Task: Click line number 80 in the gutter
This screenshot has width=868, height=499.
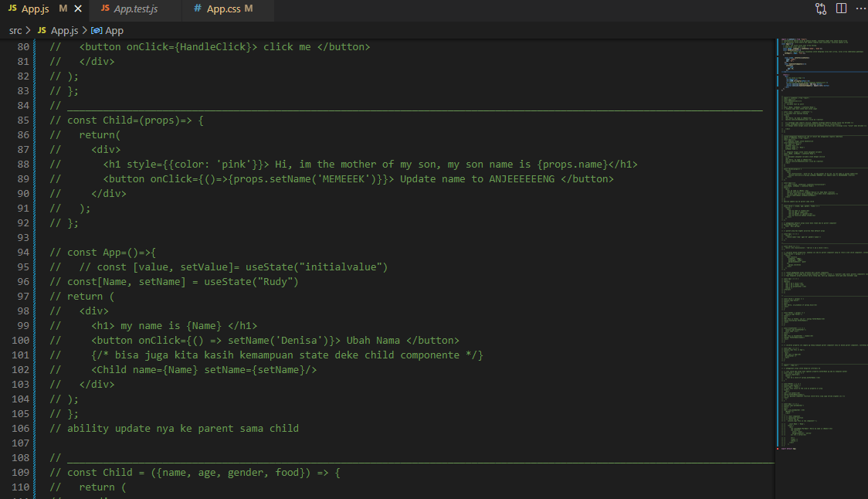Action: tap(23, 46)
